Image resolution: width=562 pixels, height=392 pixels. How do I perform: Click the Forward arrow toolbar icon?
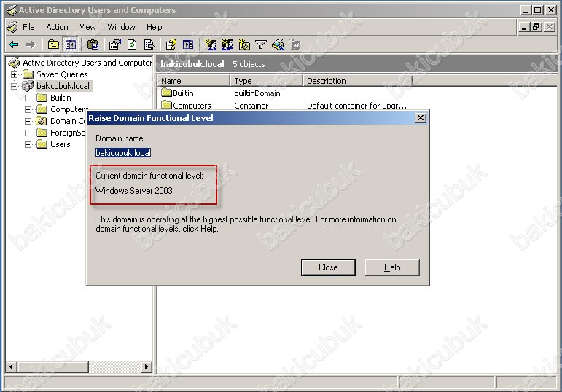click(31, 44)
